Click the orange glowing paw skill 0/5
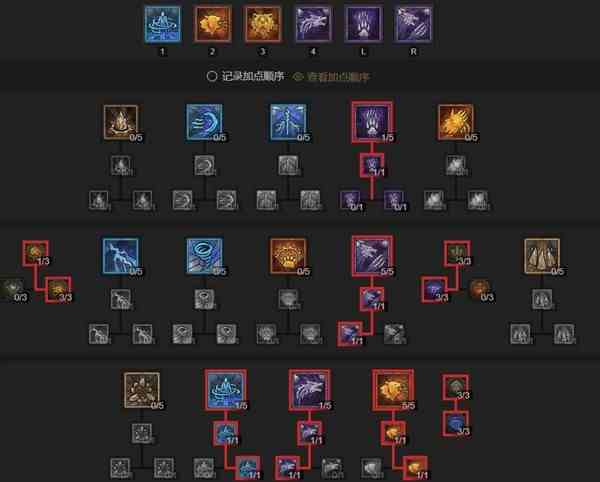Viewport: 600px width, 482px height. (288, 256)
